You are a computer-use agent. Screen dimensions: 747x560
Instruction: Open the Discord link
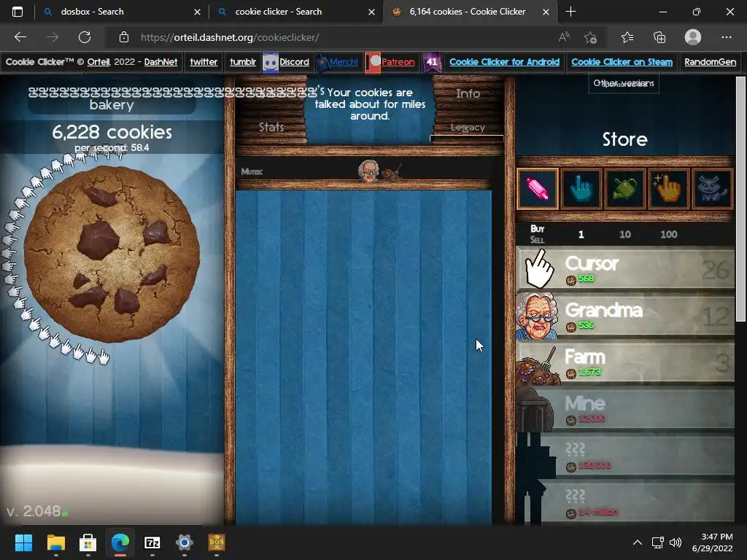[294, 62]
